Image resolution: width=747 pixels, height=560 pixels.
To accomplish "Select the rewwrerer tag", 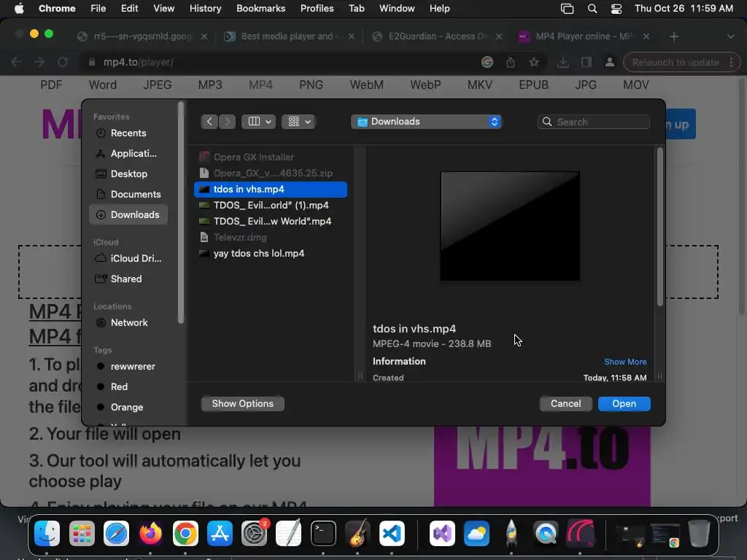I will pyautogui.click(x=128, y=367).
